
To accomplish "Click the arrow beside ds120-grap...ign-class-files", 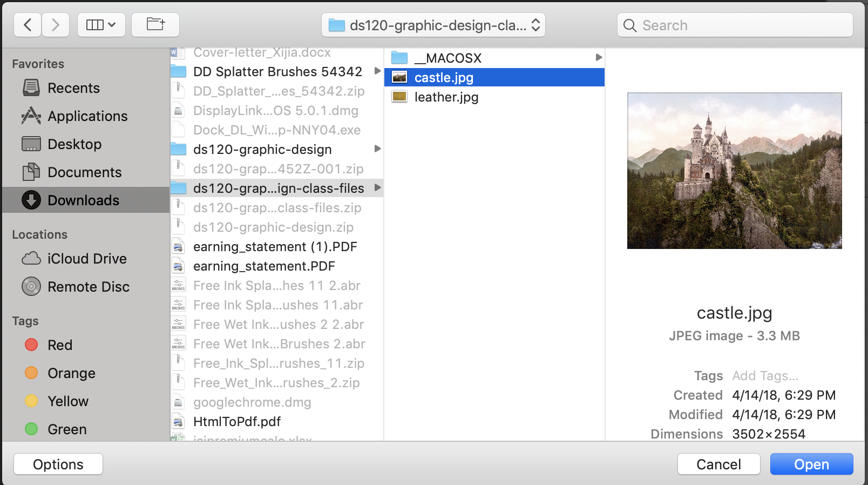I will [x=377, y=187].
